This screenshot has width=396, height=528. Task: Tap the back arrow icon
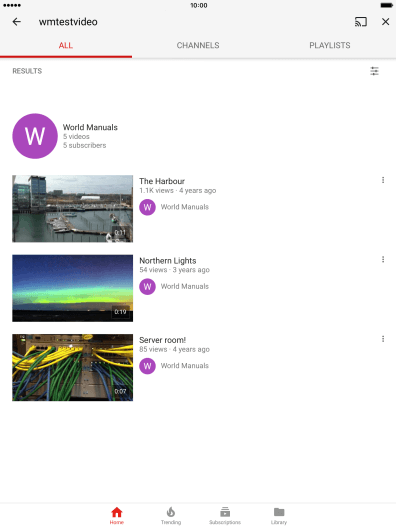[16, 22]
